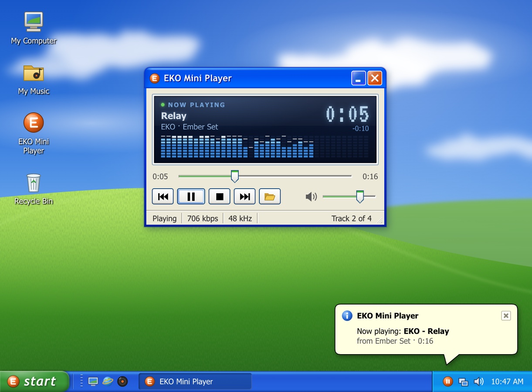Click the orange pause tray icon
532x392 pixels.
point(447,382)
